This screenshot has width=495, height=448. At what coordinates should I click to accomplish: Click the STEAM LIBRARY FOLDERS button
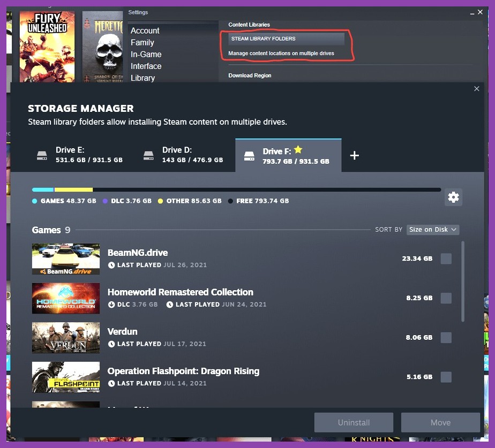point(286,39)
